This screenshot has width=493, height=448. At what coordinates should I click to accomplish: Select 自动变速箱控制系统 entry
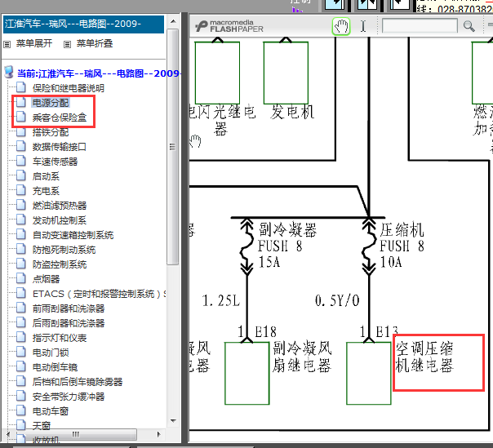73,235
